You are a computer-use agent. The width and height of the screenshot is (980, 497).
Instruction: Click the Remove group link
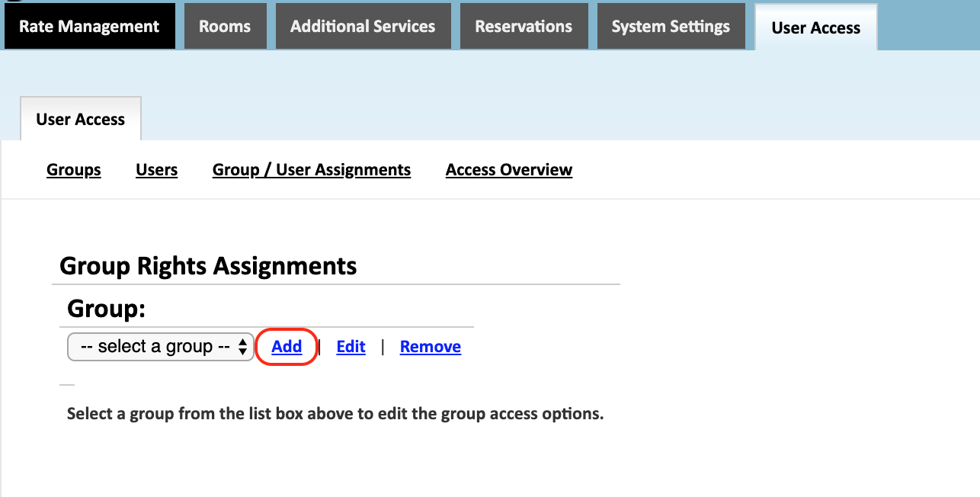click(431, 347)
